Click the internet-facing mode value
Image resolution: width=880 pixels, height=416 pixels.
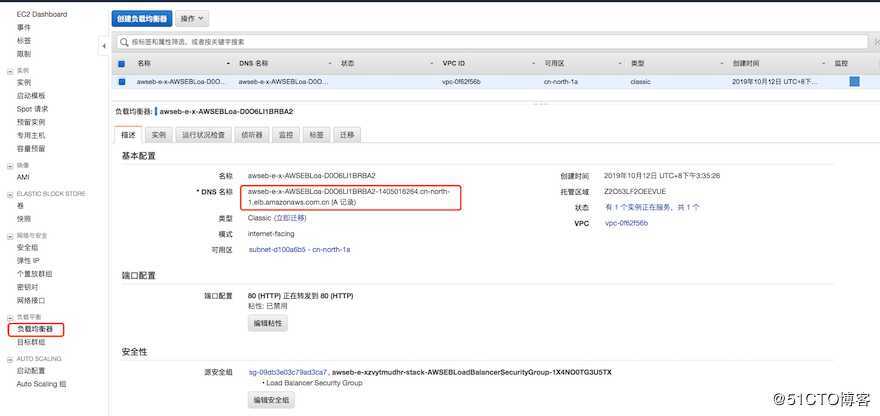[271, 234]
